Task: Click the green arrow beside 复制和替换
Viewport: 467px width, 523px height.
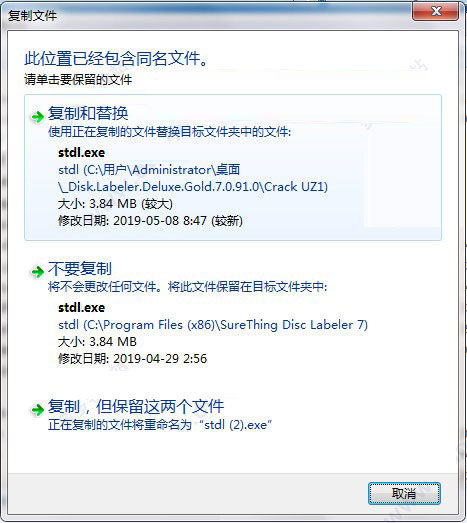Action: coord(38,117)
